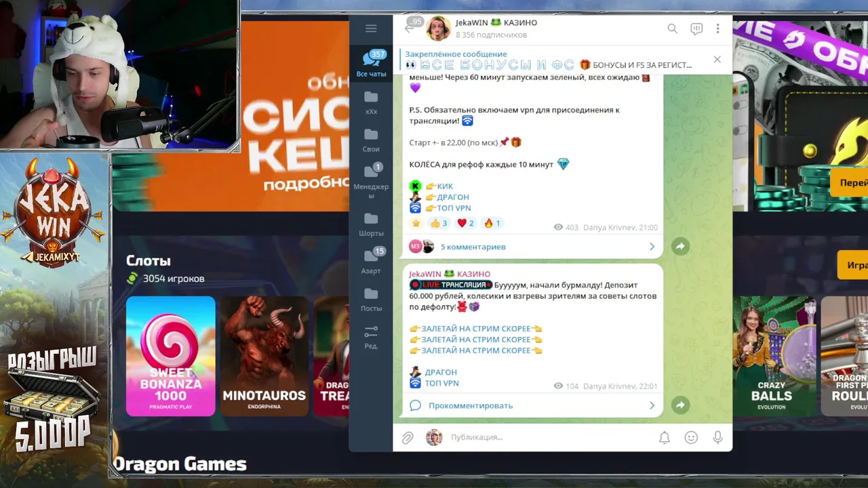Open the 'Азарт' chat folder
The image size is (868, 488).
(x=371, y=261)
